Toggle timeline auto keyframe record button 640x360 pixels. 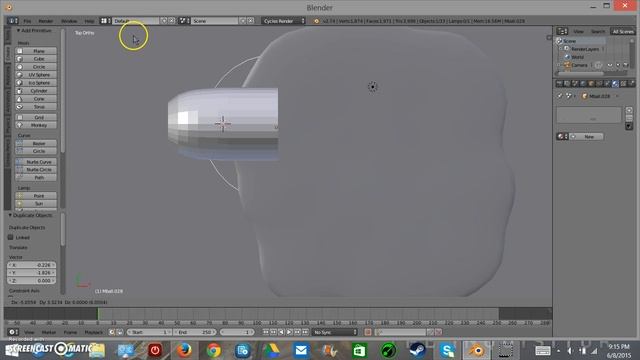368,332
